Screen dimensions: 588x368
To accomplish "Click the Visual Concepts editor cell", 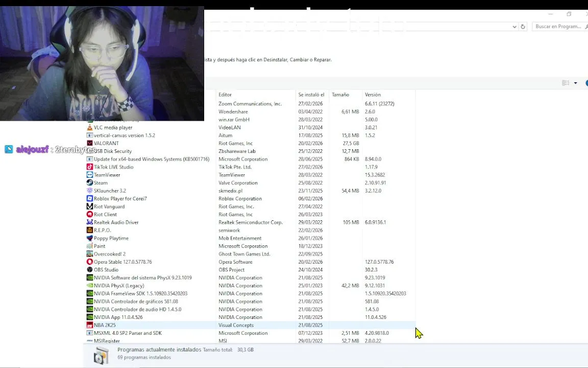I will click(x=236, y=325).
